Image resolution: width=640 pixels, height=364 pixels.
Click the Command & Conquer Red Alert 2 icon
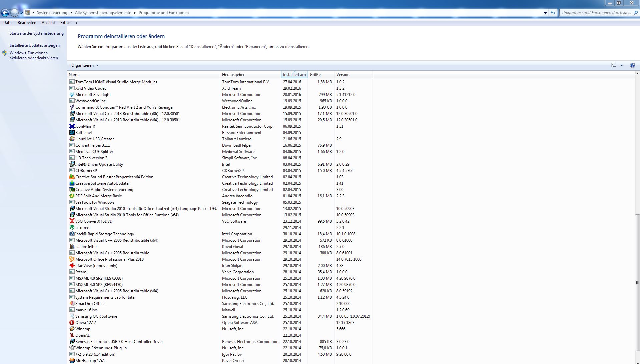[72, 107]
